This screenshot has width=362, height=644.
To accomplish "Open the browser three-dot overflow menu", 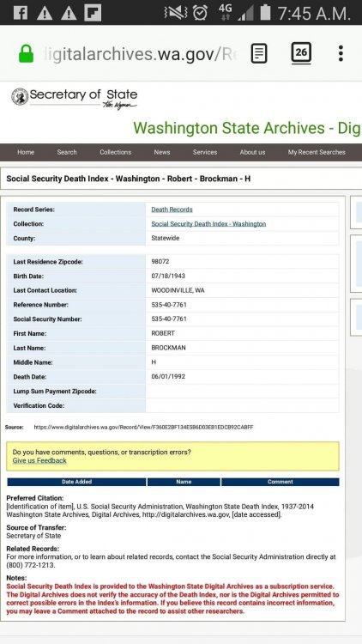I will tap(341, 53).
